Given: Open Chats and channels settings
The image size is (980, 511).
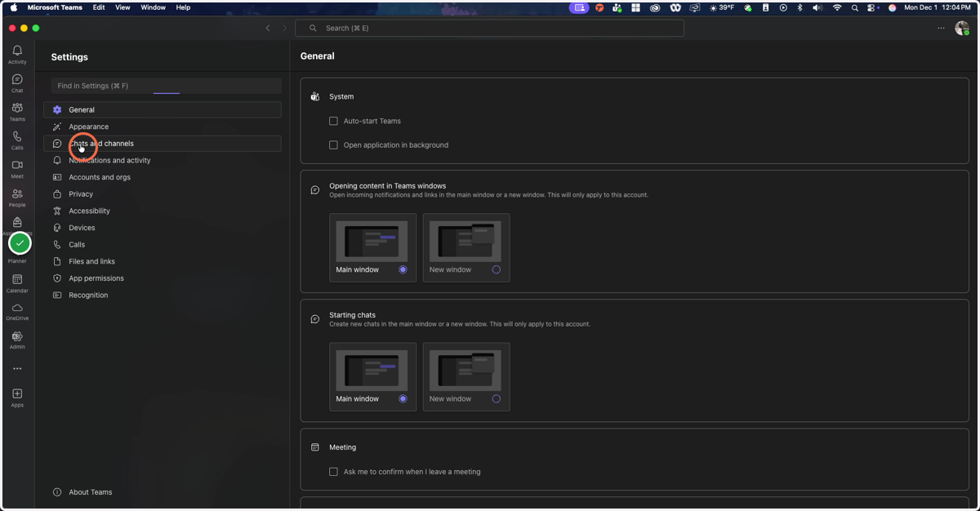Looking at the screenshot, I should [163, 144].
